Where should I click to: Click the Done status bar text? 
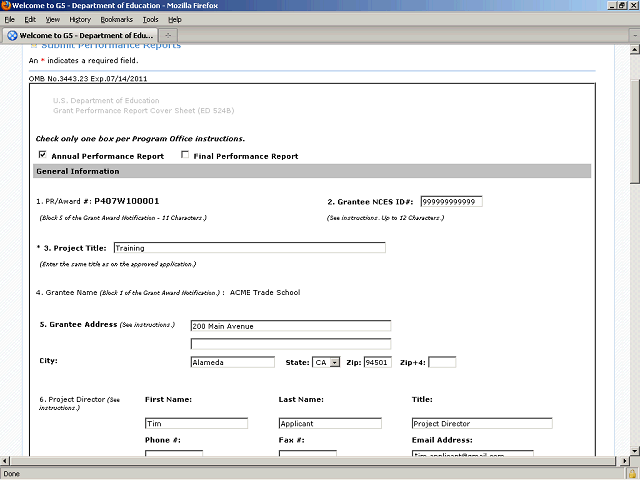pyautogui.click(x=11, y=474)
